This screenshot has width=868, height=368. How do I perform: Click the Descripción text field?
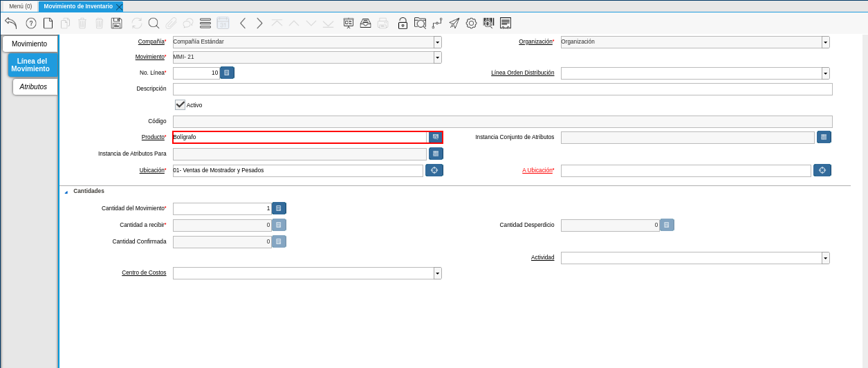point(502,89)
